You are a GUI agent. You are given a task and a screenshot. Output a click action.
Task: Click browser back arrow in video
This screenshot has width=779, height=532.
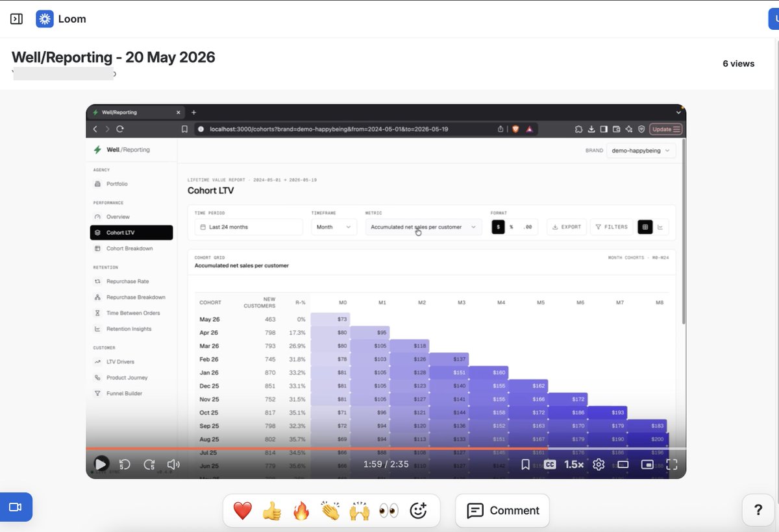coord(95,129)
